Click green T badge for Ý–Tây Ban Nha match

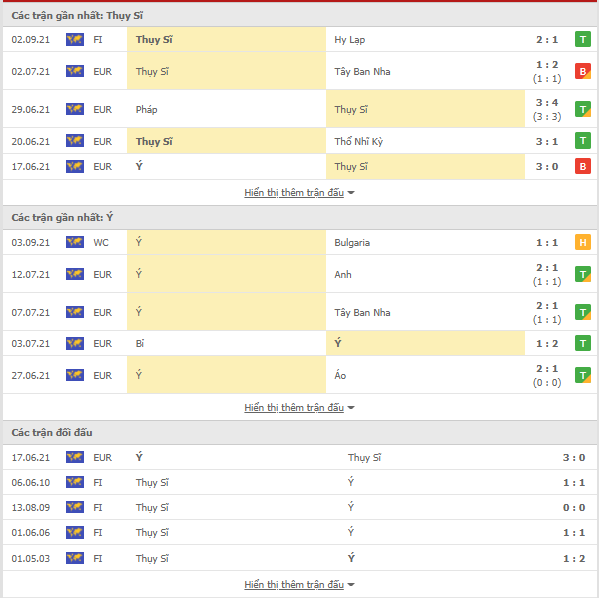pyautogui.click(x=583, y=312)
